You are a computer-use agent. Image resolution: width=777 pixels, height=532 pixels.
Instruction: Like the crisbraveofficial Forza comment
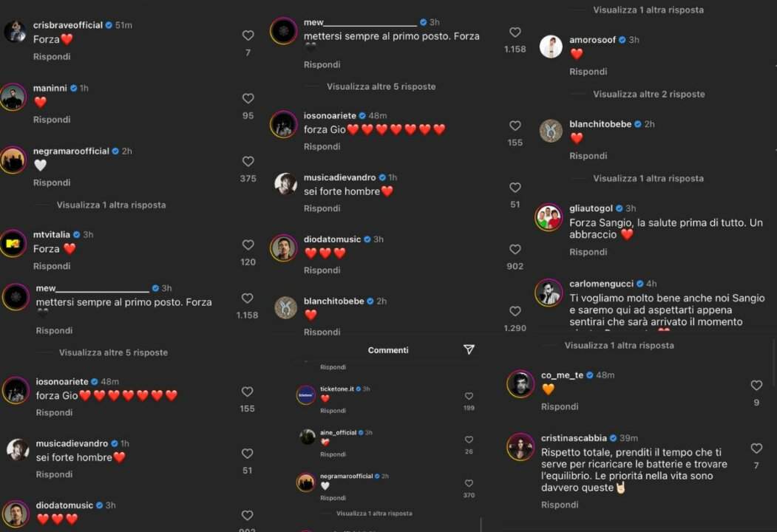coord(248,35)
